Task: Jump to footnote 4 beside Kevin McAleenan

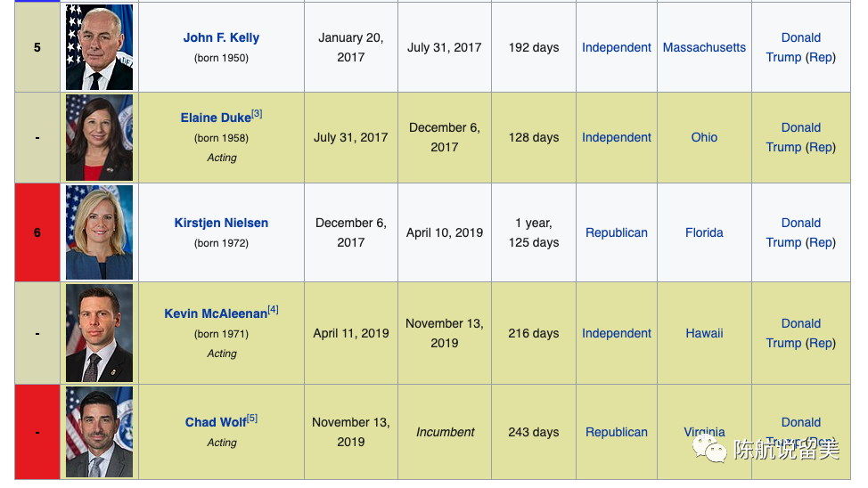Action: click(x=273, y=310)
